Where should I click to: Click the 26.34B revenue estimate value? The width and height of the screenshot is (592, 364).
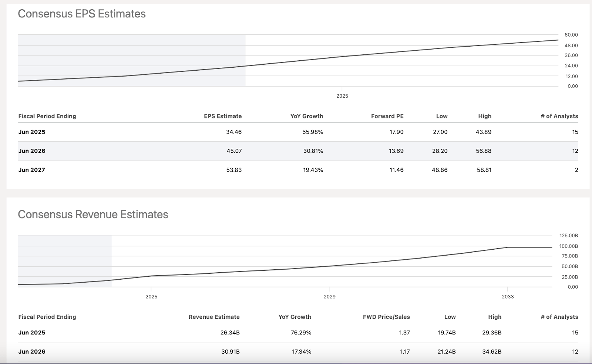click(x=230, y=333)
